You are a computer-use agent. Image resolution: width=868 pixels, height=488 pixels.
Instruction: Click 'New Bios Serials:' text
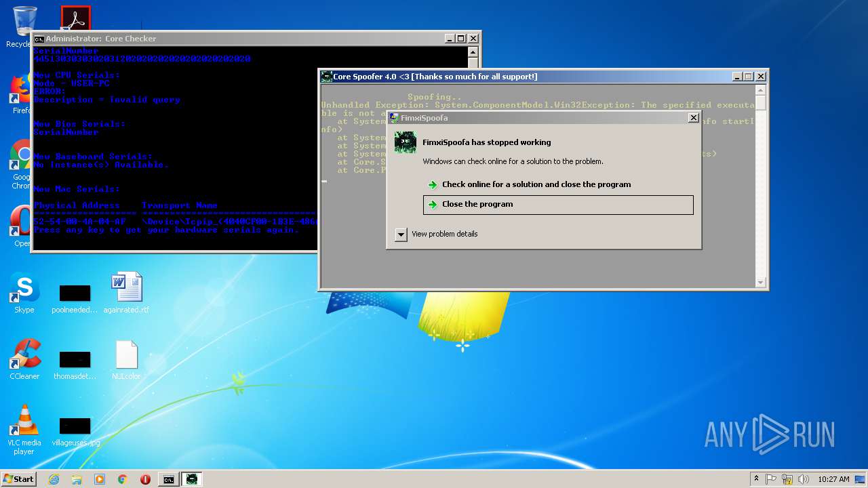pos(79,124)
